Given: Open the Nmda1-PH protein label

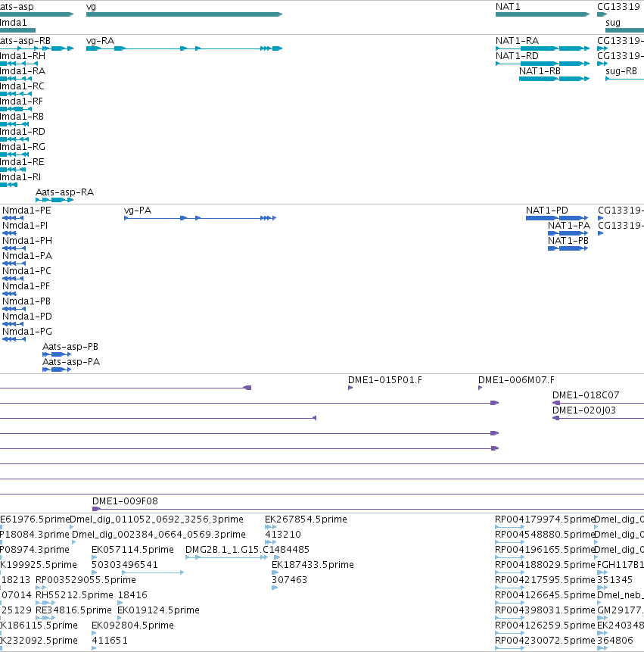Looking at the screenshot, I should click(27, 241).
